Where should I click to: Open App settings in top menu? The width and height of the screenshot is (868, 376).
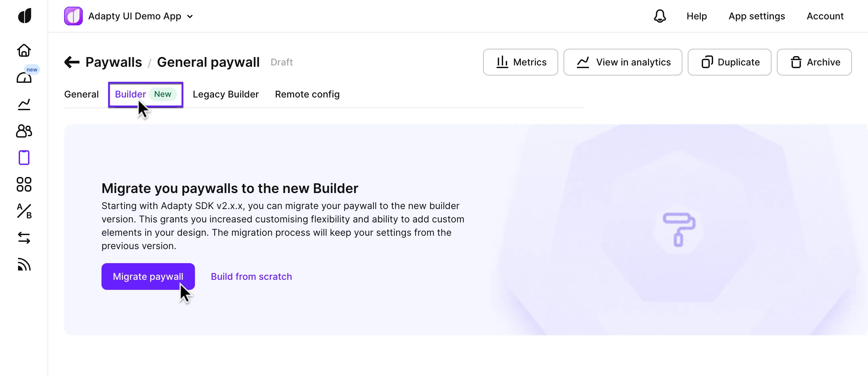756,16
